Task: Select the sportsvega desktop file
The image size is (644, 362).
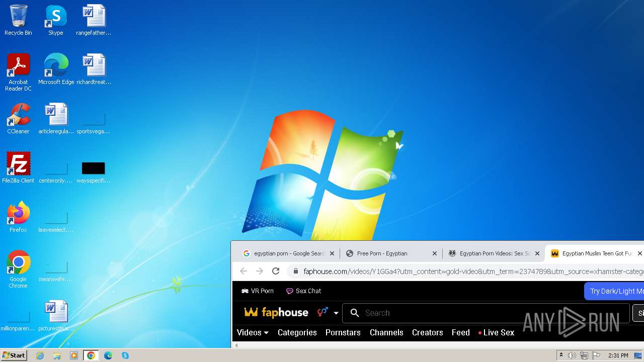Action: click(x=94, y=123)
